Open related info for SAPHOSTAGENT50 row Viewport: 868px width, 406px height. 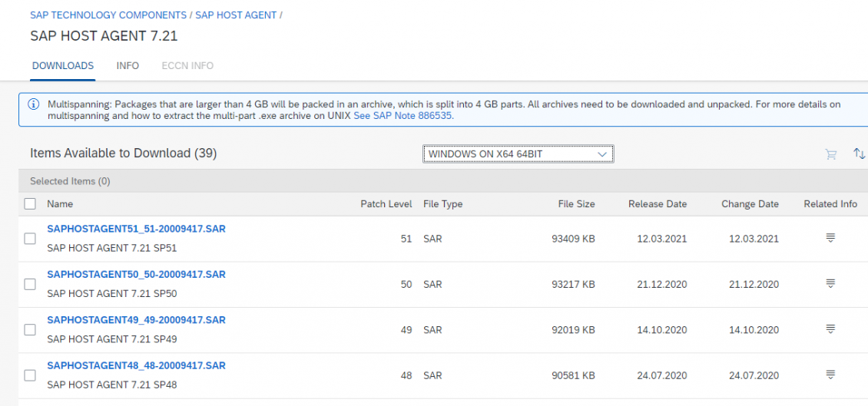point(830,284)
